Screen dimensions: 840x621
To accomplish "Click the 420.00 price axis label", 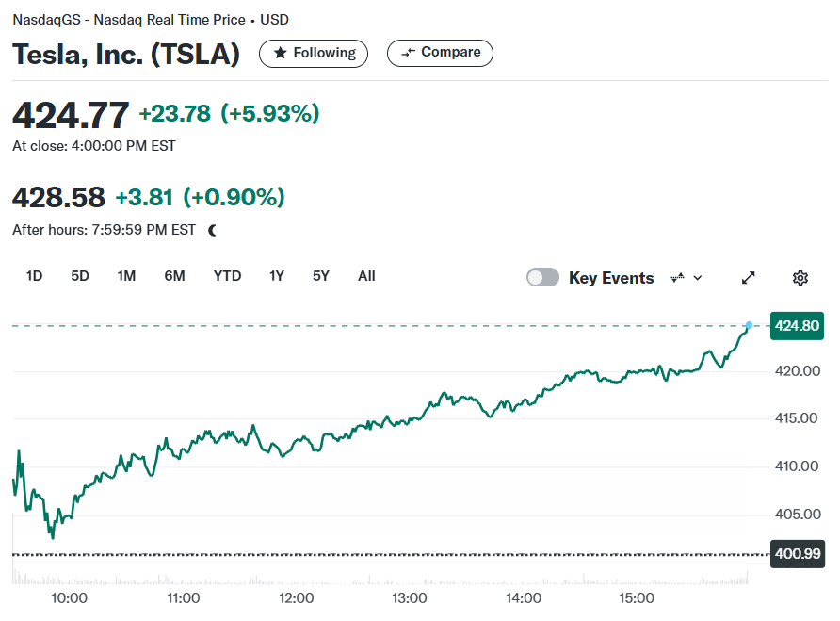I will tap(797, 371).
